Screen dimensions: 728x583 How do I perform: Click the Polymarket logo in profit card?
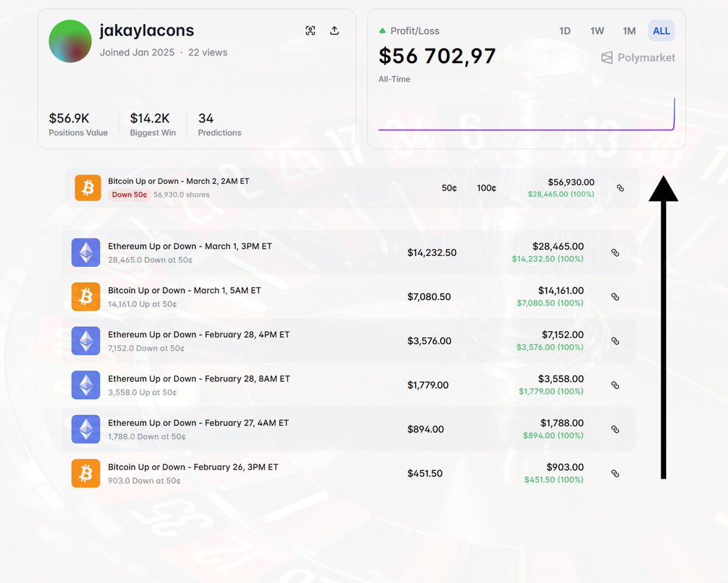tap(638, 58)
